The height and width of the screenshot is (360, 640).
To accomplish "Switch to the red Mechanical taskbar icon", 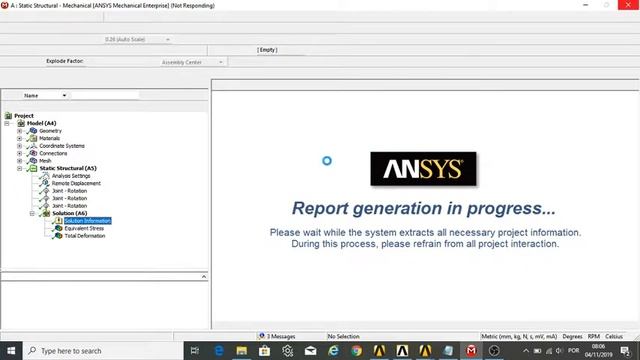I will coord(471,351).
